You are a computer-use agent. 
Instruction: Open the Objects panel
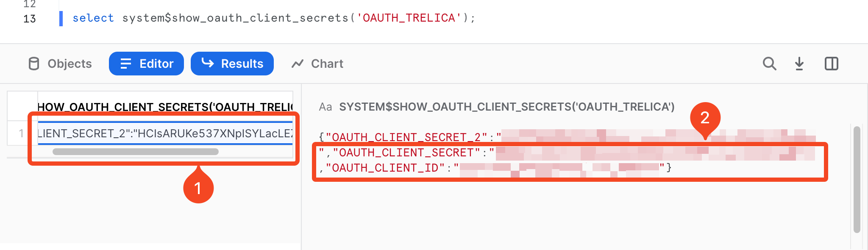[x=60, y=64]
